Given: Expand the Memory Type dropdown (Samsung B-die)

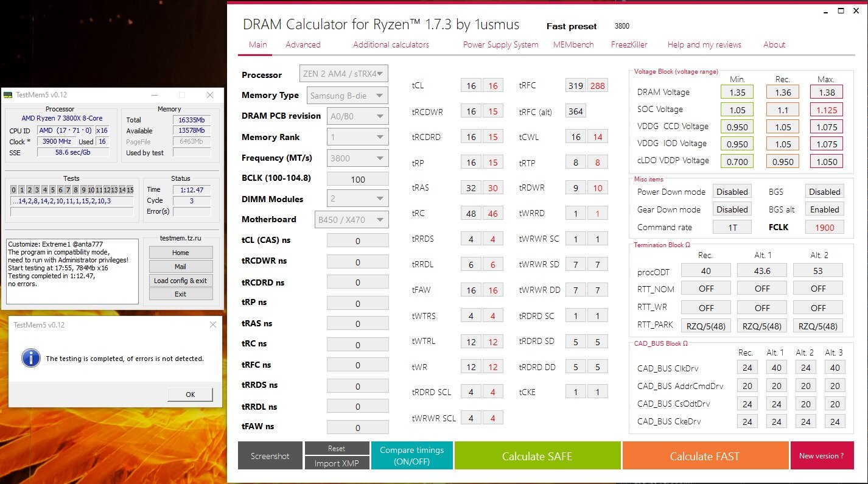Looking at the screenshot, I should click(x=347, y=95).
